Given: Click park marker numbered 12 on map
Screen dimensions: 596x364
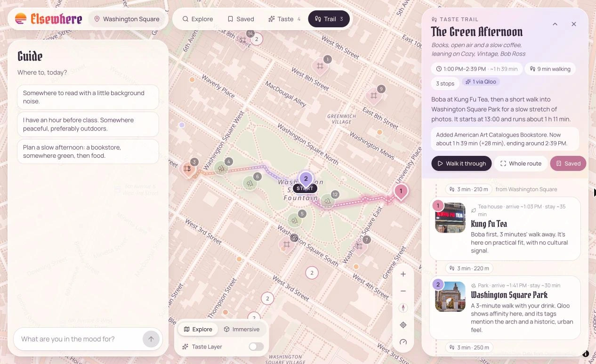Looking at the screenshot, I should 328,201.
